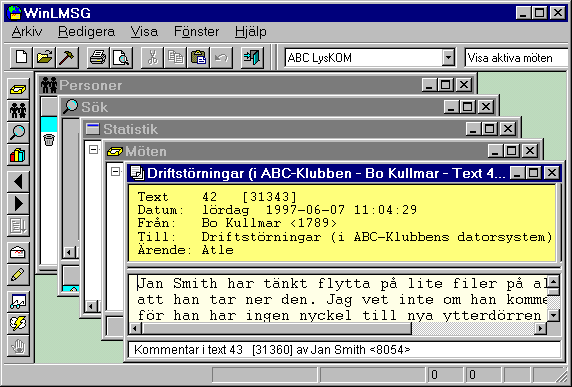Click the 'Ärende: Atle' header line

click(185, 250)
